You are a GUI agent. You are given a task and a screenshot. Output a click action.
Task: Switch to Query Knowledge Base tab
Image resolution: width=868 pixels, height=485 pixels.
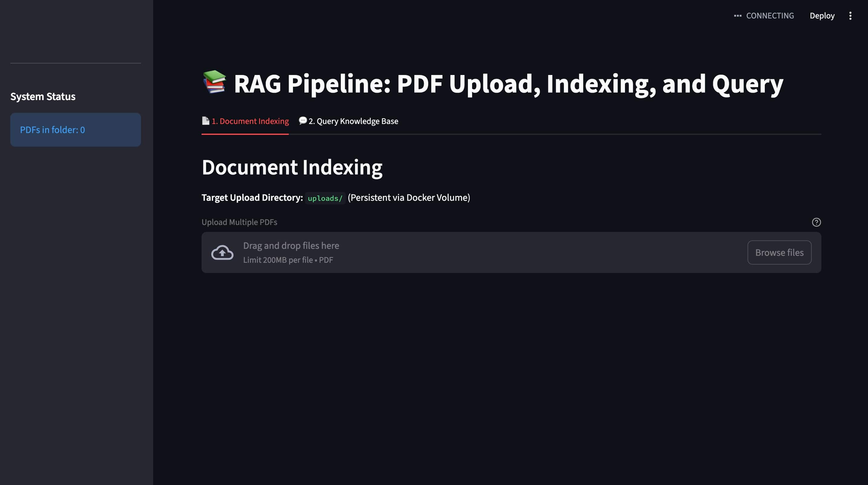[348, 121]
